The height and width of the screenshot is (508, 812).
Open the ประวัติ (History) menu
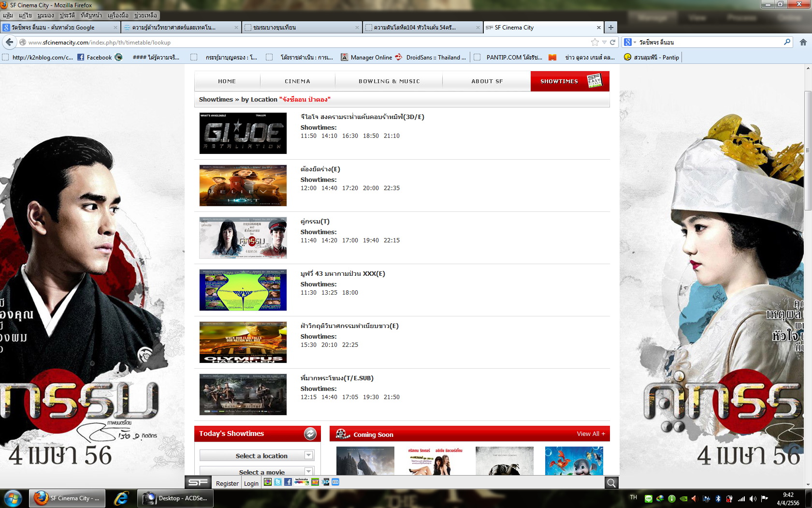click(67, 15)
